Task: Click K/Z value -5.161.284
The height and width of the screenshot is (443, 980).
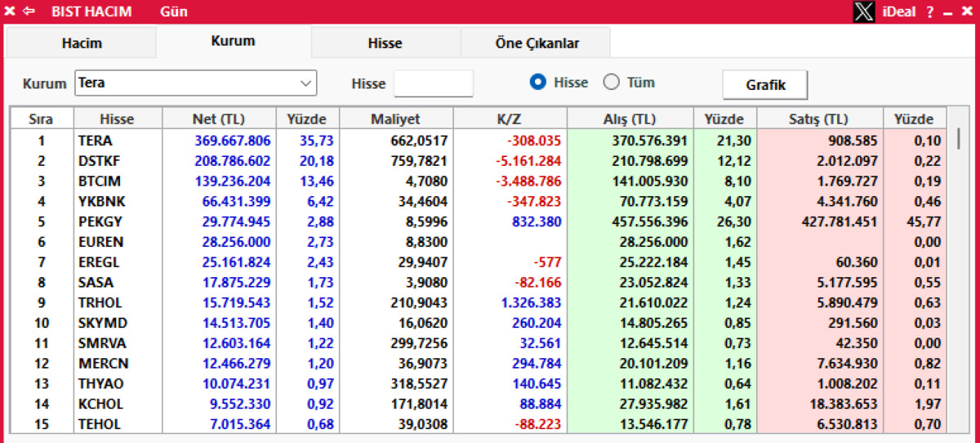Action: tap(528, 161)
